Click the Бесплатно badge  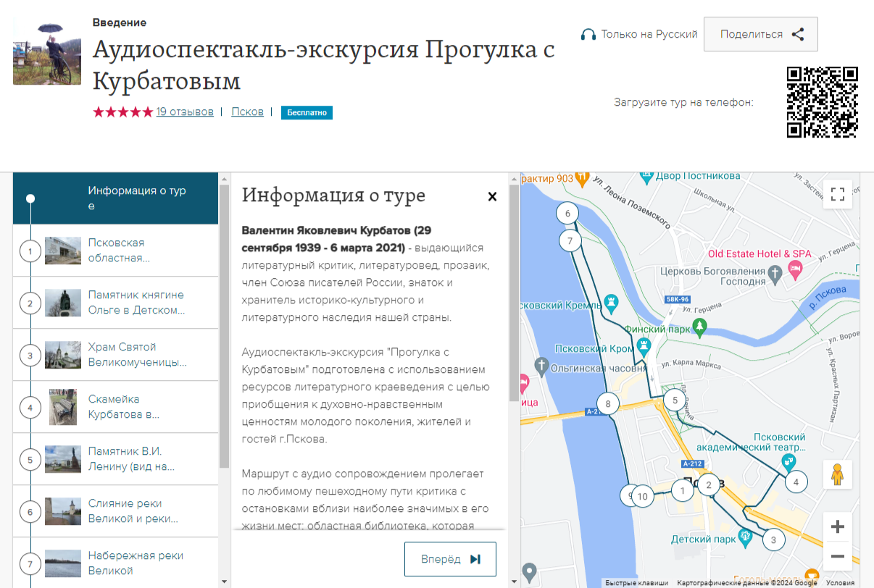coord(307,112)
